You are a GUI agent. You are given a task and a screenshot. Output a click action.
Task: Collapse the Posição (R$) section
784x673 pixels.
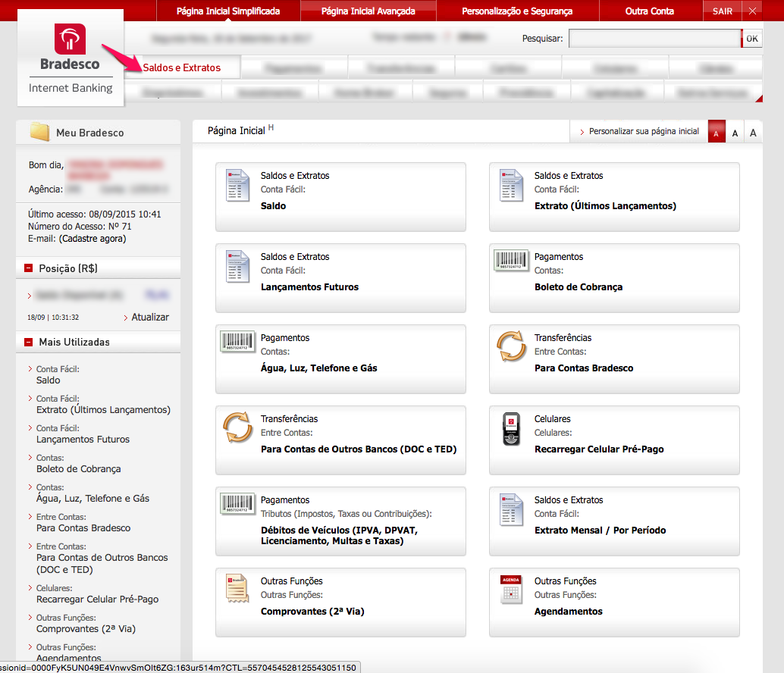click(x=29, y=268)
